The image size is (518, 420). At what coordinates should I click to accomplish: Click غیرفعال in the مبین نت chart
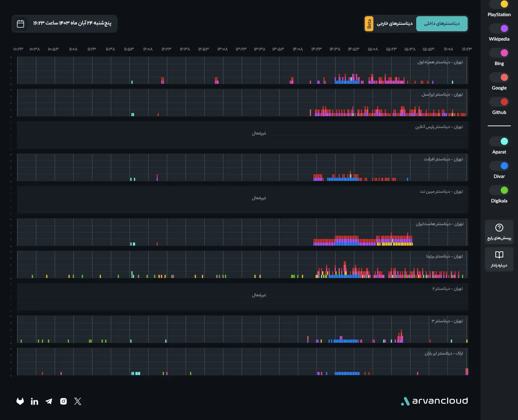tap(259, 198)
